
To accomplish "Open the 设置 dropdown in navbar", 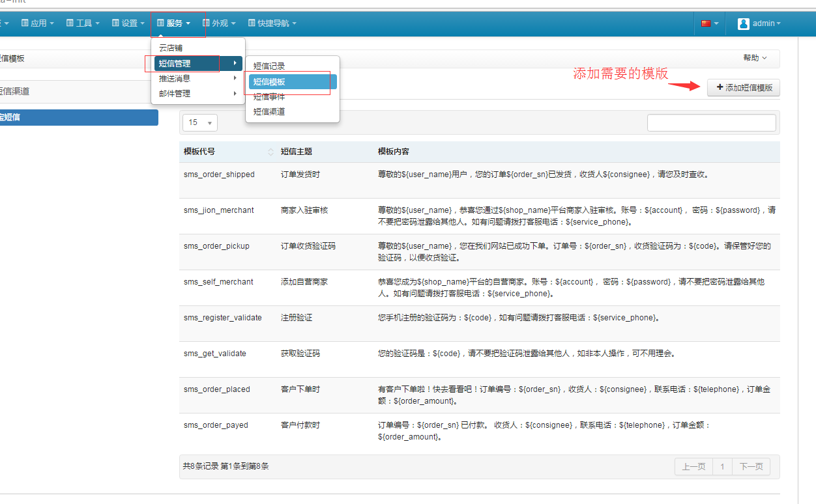I will (x=128, y=23).
